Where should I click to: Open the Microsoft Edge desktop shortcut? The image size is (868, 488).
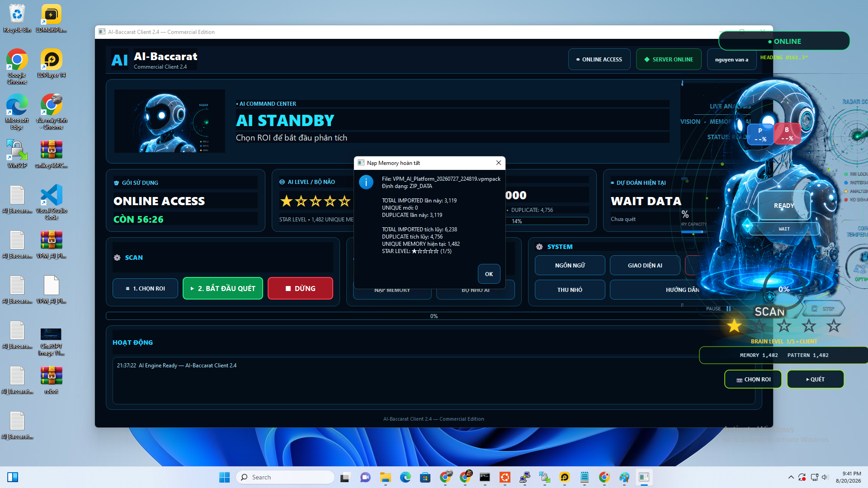click(x=17, y=112)
